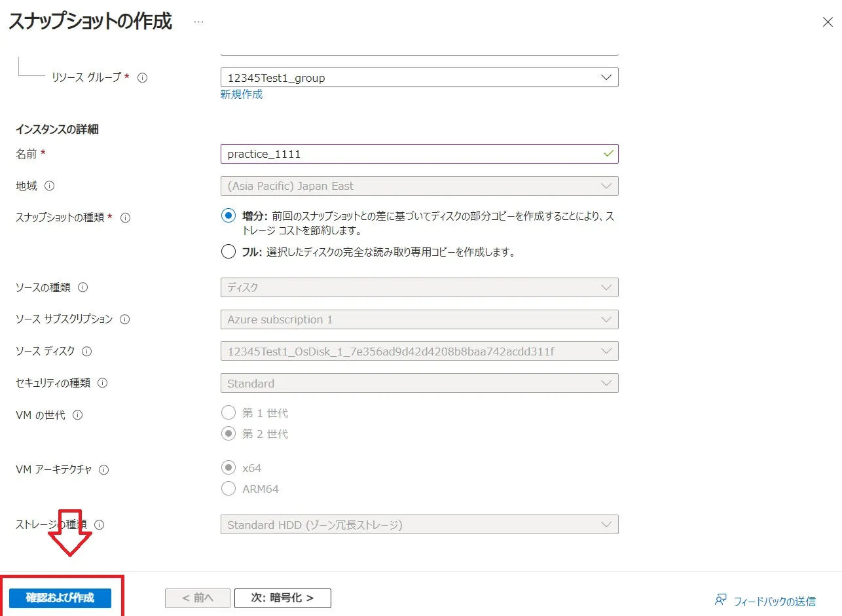Open the Standard HDD storage type dropdown

pos(420,525)
